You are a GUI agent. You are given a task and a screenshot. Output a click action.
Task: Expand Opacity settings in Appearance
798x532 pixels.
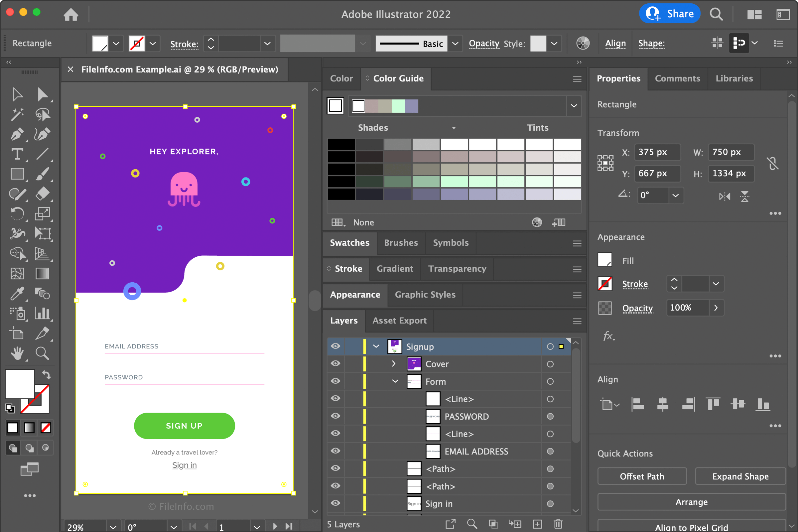717,307
